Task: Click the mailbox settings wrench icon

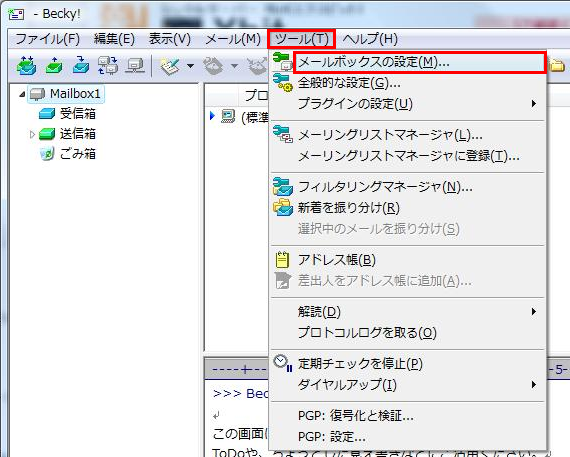Action: coord(283,61)
